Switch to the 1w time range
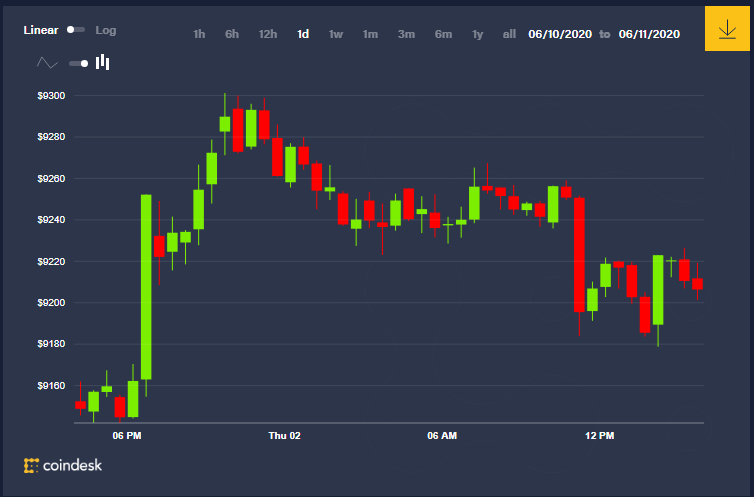This screenshot has height=497, width=754. tap(336, 34)
